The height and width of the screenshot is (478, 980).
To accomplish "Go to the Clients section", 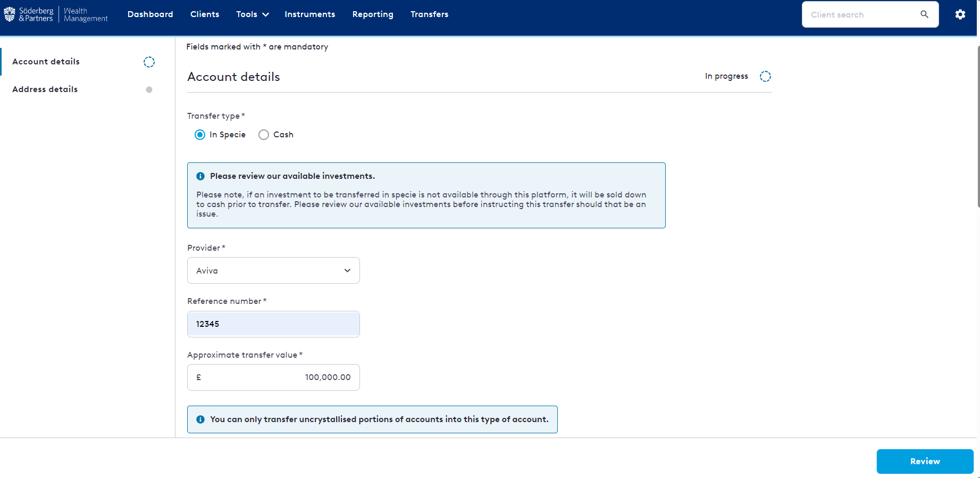I will [205, 14].
